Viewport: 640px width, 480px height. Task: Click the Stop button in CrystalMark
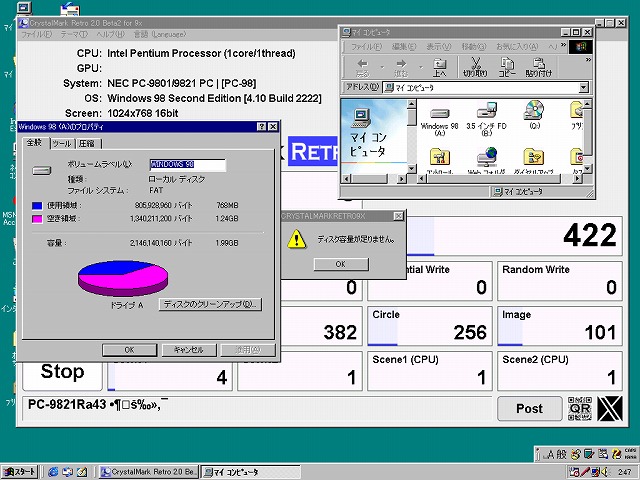tap(62, 372)
